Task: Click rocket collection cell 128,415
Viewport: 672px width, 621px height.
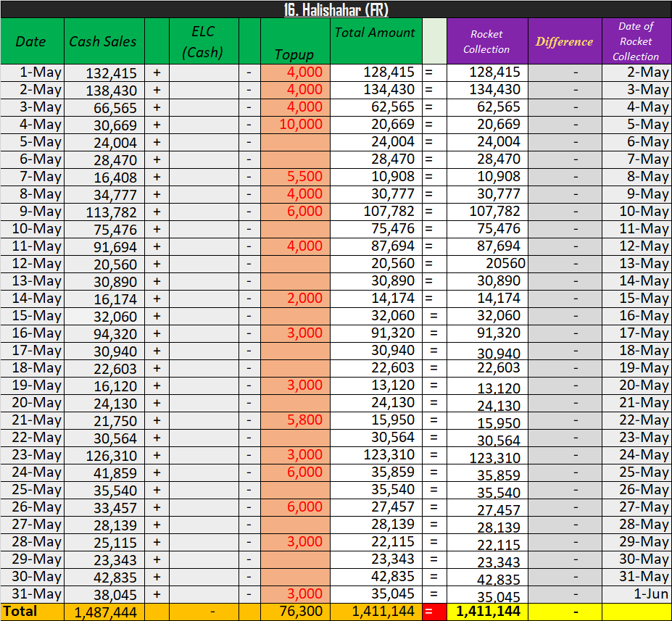Action: pyautogui.click(x=487, y=72)
